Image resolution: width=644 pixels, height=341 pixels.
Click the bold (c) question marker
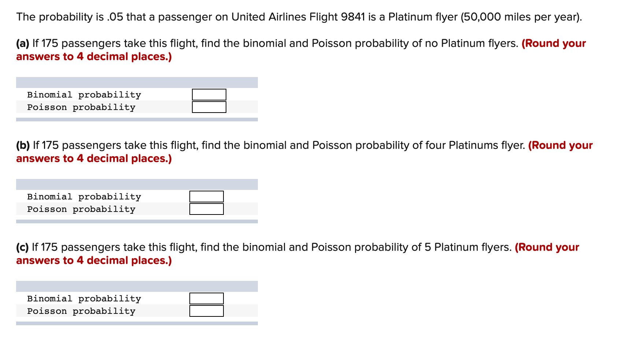(x=22, y=247)
